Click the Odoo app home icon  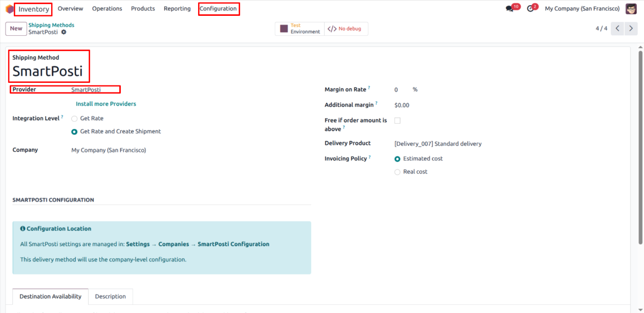pyautogui.click(x=9, y=9)
